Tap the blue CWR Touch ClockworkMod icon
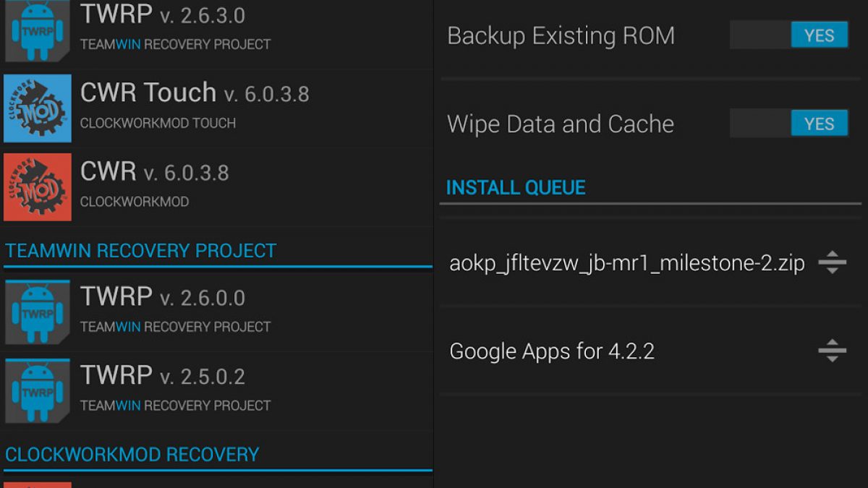Image resolution: width=868 pixels, height=488 pixels. 38,108
